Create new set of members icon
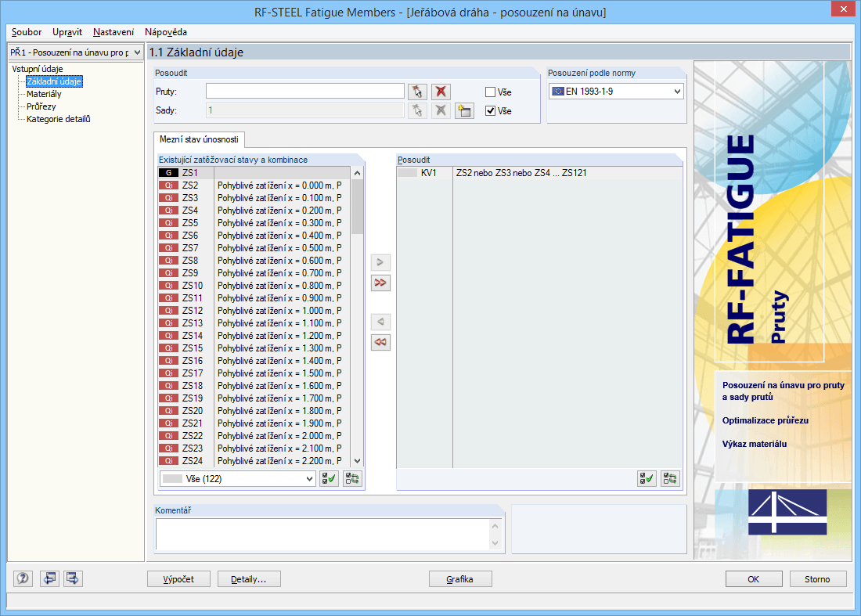 [x=464, y=110]
